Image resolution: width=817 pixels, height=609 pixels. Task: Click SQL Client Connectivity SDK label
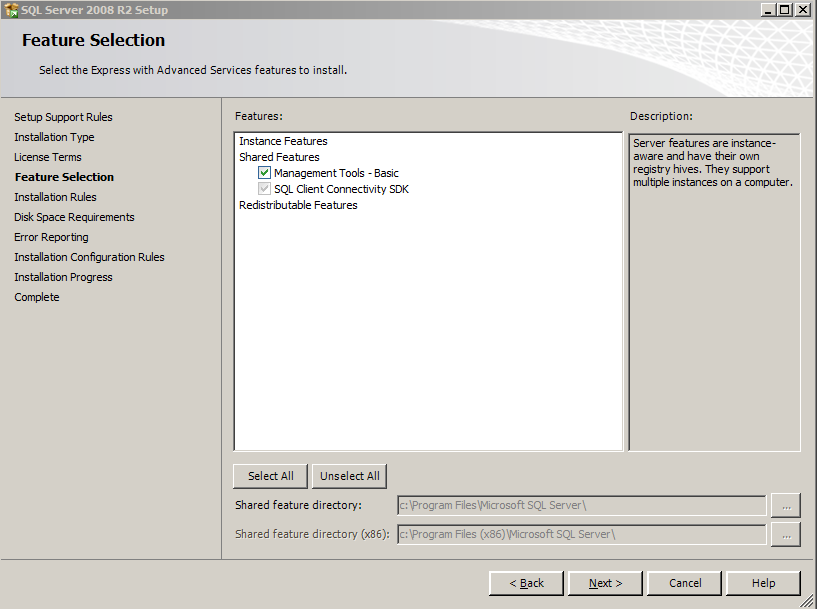[x=341, y=189]
